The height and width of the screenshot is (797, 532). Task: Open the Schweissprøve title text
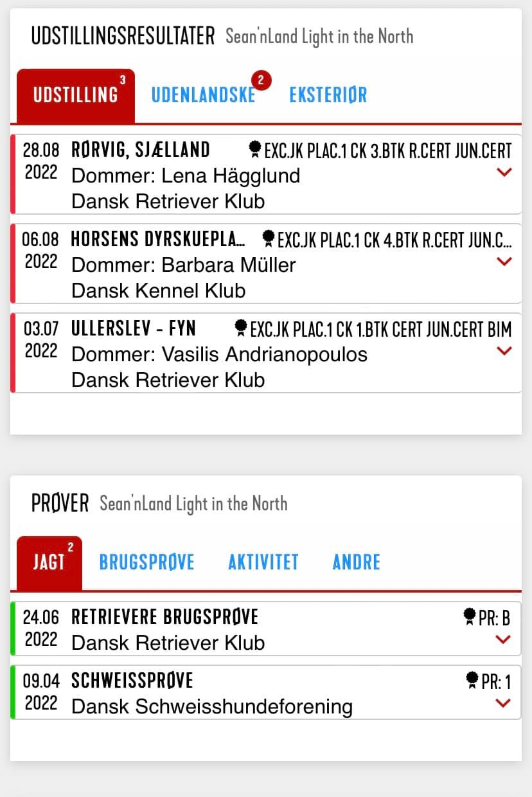coord(132,681)
